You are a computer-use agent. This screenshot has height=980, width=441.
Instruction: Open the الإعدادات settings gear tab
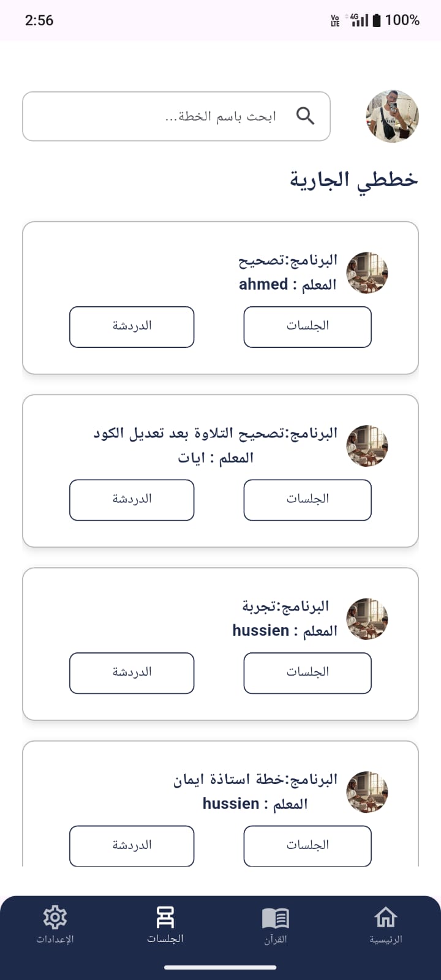55,925
